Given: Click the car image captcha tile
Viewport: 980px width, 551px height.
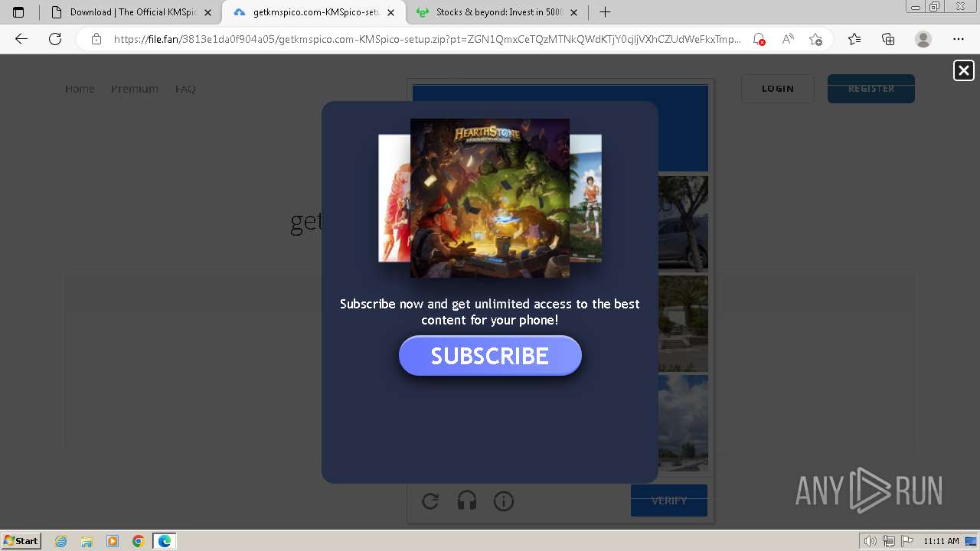Looking at the screenshot, I should (x=683, y=223).
